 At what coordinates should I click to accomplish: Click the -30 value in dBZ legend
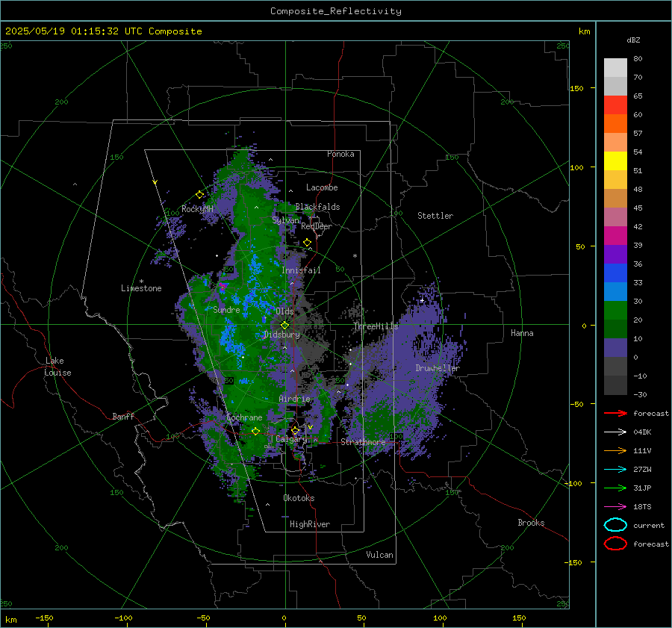tap(640, 394)
